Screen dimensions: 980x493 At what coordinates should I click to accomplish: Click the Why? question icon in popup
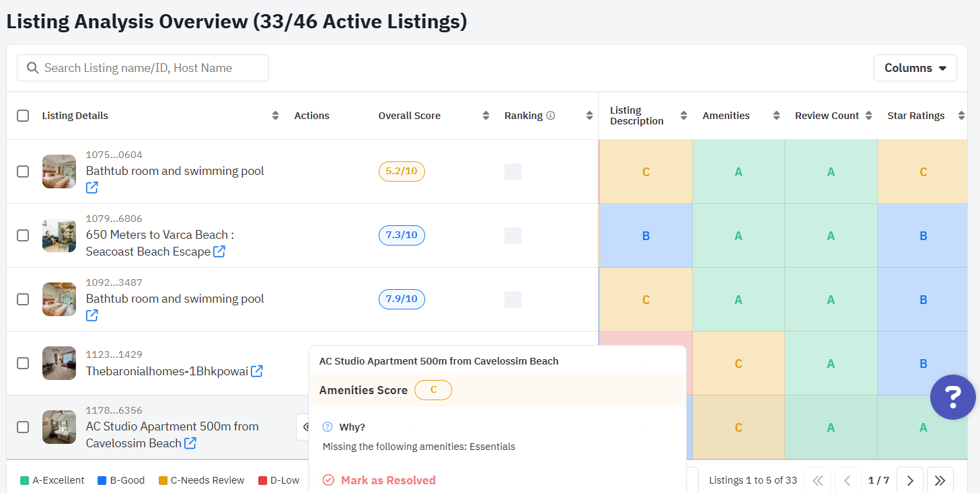pyautogui.click(x=328, y=427)
